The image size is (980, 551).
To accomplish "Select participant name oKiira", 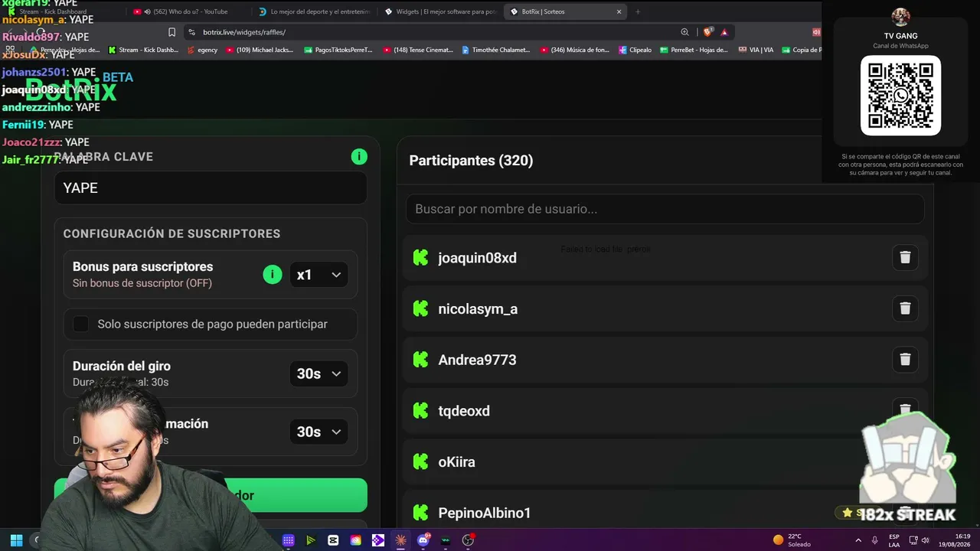I will (x=456, y=462).
